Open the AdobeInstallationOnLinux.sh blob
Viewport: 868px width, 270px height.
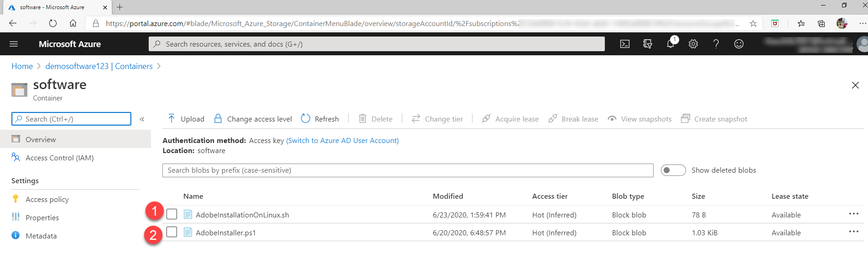[x=242, y=215]
